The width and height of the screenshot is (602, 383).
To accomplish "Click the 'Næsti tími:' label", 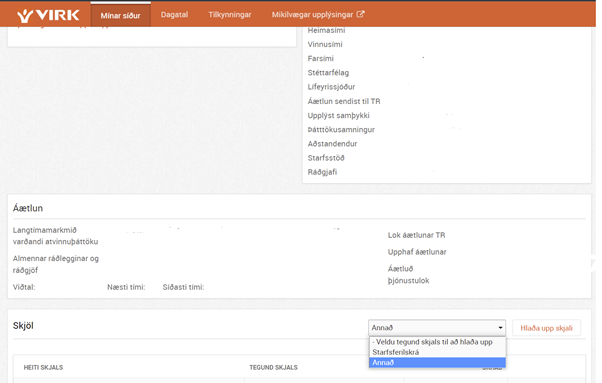I will point(126,287).
